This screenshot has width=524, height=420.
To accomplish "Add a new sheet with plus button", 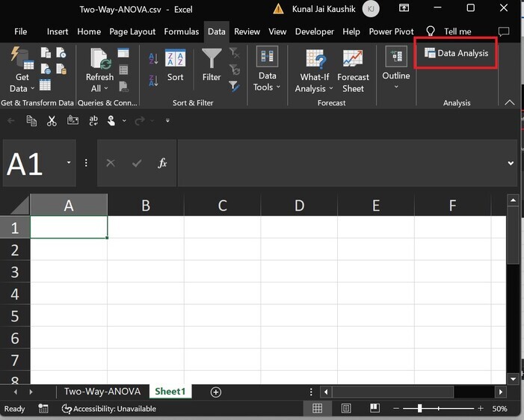I will coord(216,392).
